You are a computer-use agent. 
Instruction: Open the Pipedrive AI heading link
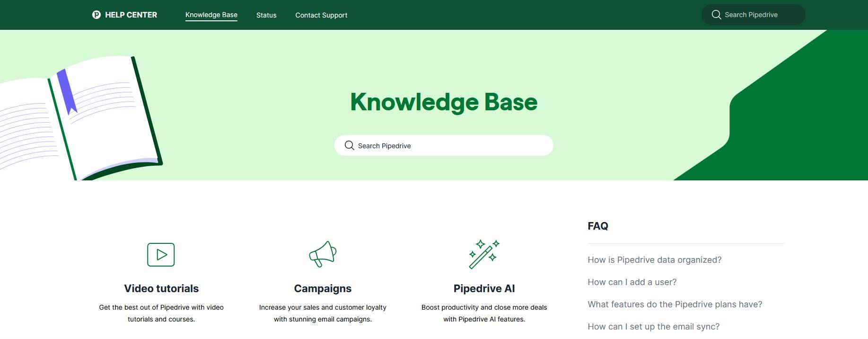(x=484, y=288)
